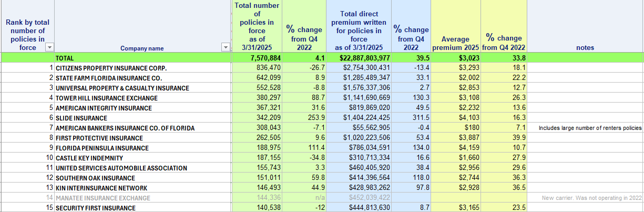Select the 'Total number of policies in force' header
This screenshot has width=644, height=212.
[x=257, y=26]
